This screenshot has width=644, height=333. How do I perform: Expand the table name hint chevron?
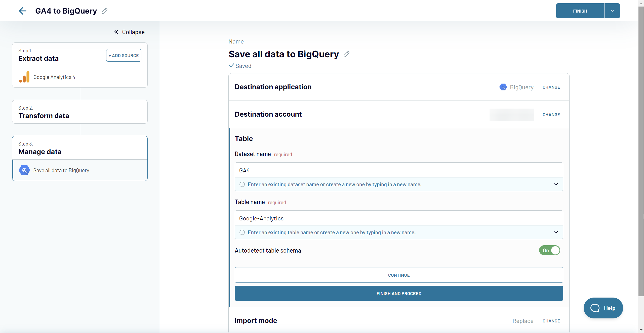point(556,232)
